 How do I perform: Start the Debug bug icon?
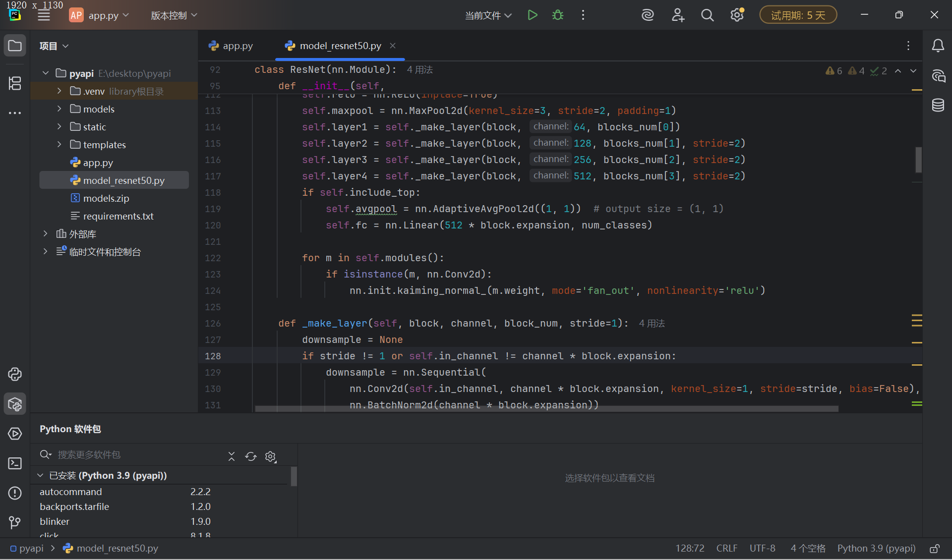coord(558,15)
